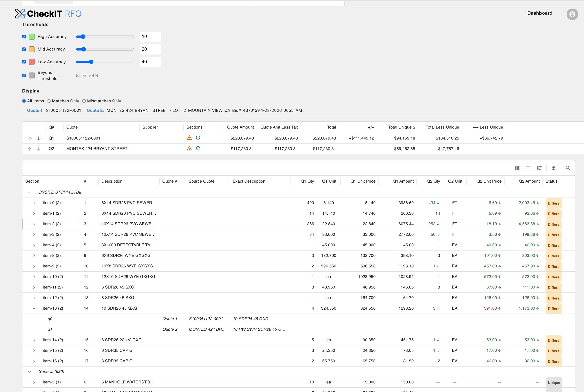The width and height of the screenshot is (584, 392).
Task: Click the Sections warning icon for Q1
Action: [189, 138]
